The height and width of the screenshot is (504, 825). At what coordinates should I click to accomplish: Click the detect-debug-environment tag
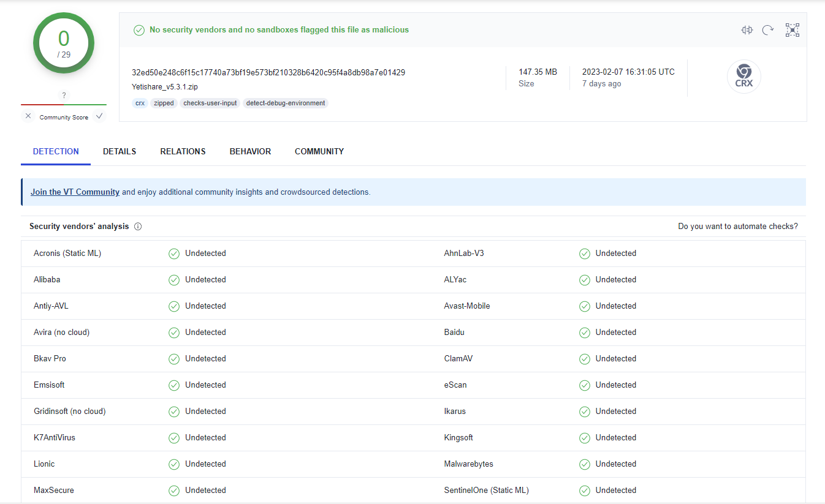pyautogui.click(x=286, y=103)
